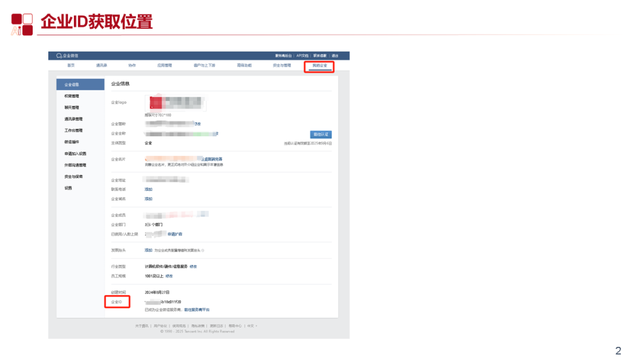Click the creation date 2024年8月27日
The height and width of the screenshot is (363, 644).
pyautogui.click(x=157, y=293)
